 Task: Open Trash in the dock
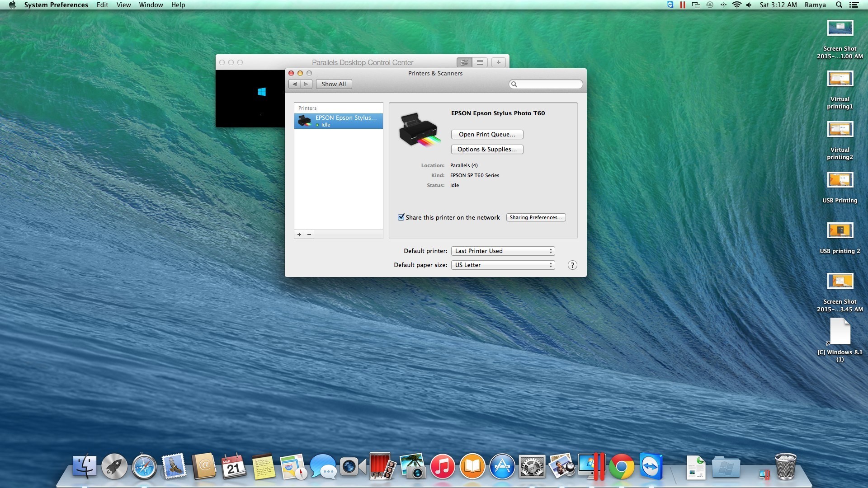click(x=785, y=466)
